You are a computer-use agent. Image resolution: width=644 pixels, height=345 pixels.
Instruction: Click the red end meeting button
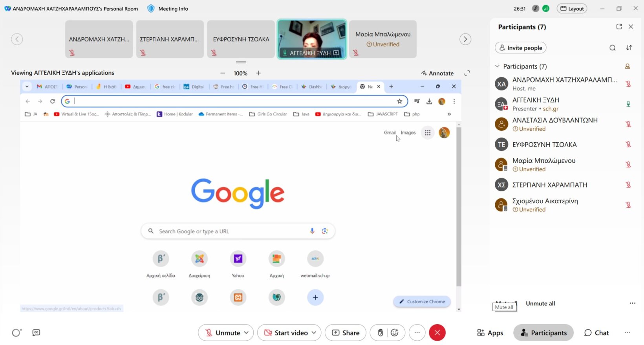point(437,333)
